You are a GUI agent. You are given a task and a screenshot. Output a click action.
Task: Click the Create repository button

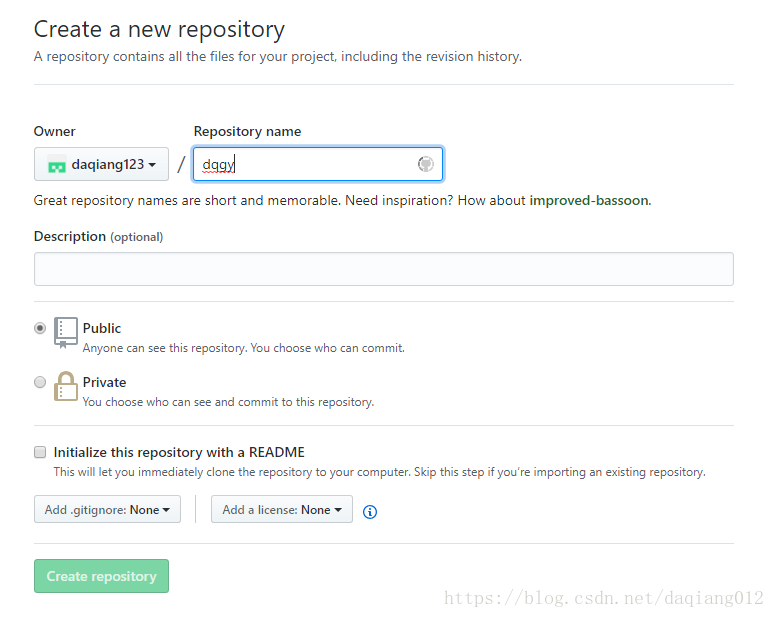pyautogui.click(x=101, y=576)
